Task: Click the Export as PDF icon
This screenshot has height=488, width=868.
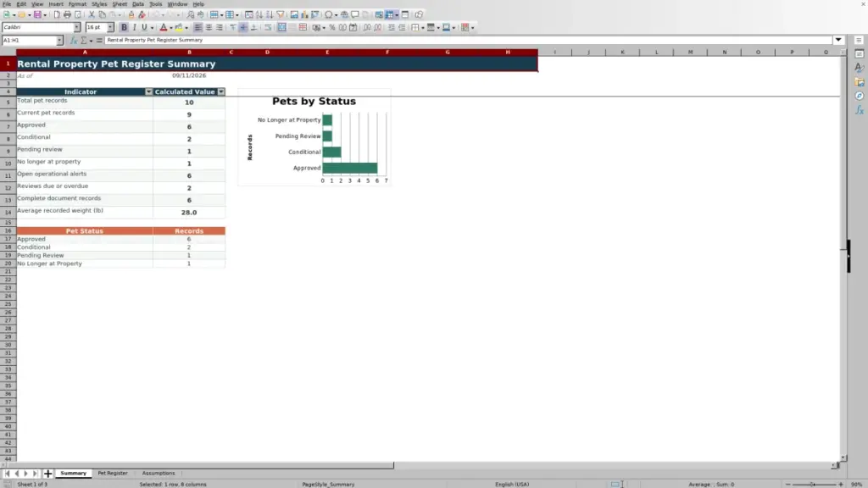Action: (x=57, y=14)
